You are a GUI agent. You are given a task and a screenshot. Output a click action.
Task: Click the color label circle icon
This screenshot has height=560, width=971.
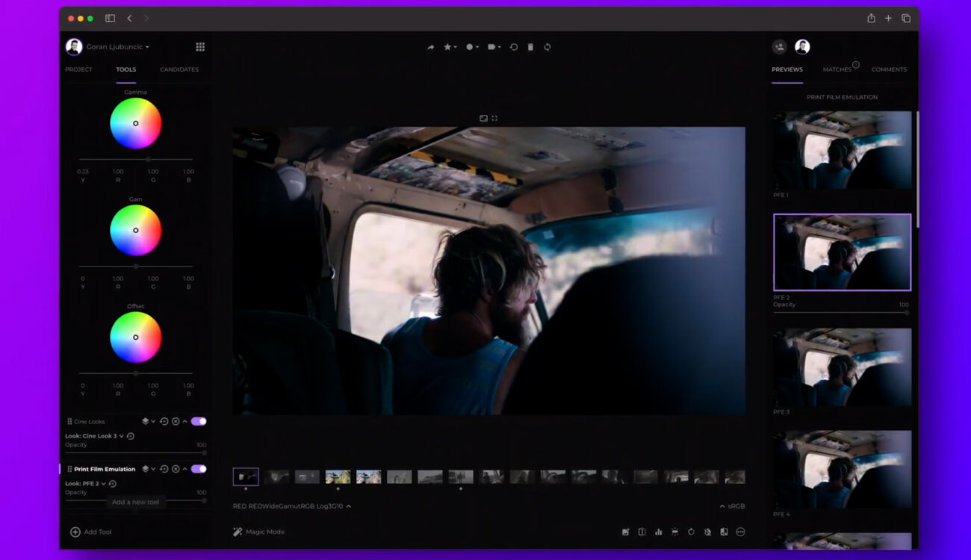(x=470, y=47)
